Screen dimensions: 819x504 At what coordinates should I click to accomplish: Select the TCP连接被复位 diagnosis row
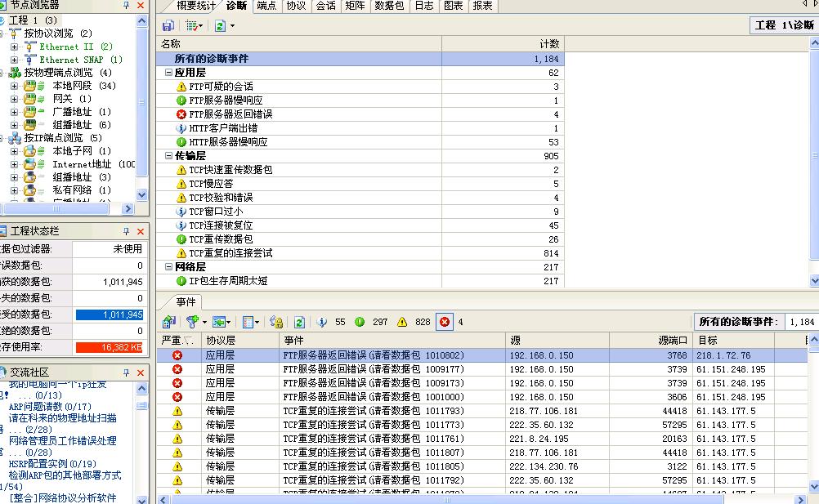click(x=360, y=225)
